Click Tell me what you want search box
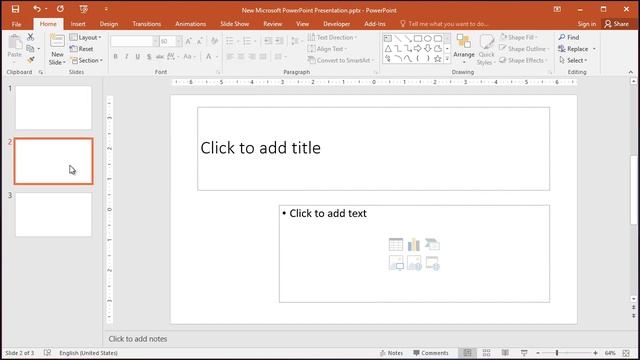 coord(444,24)
